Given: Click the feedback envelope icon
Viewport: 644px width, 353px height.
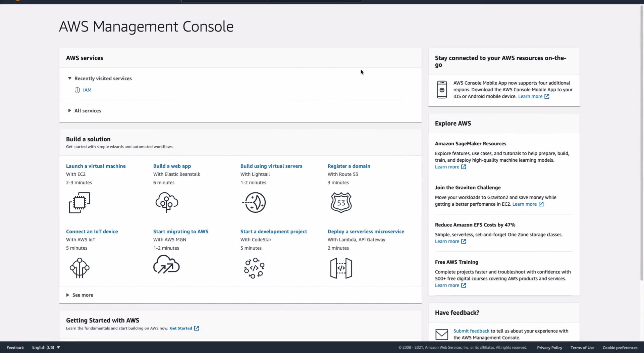Looking at the screenshot, I should 442,334.
